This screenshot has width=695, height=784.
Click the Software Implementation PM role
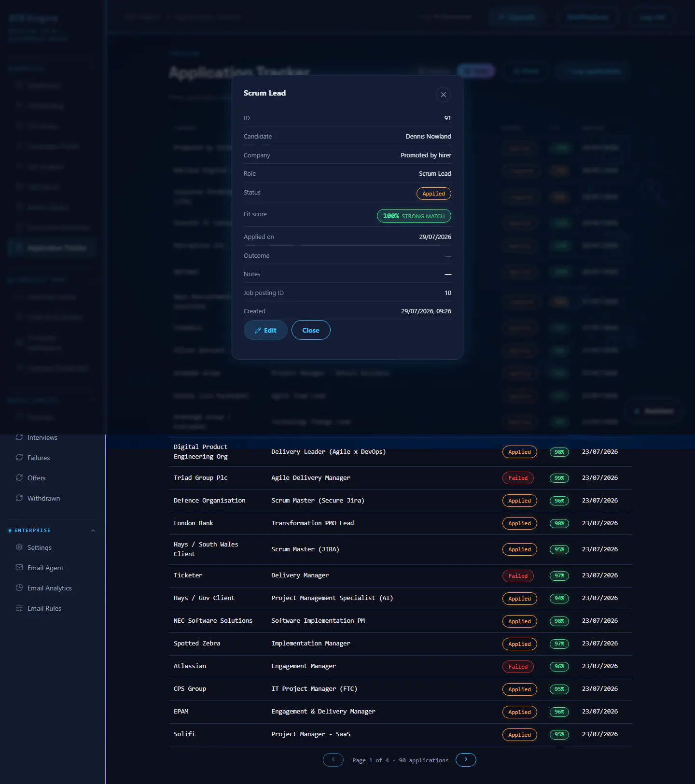point(318,621)
